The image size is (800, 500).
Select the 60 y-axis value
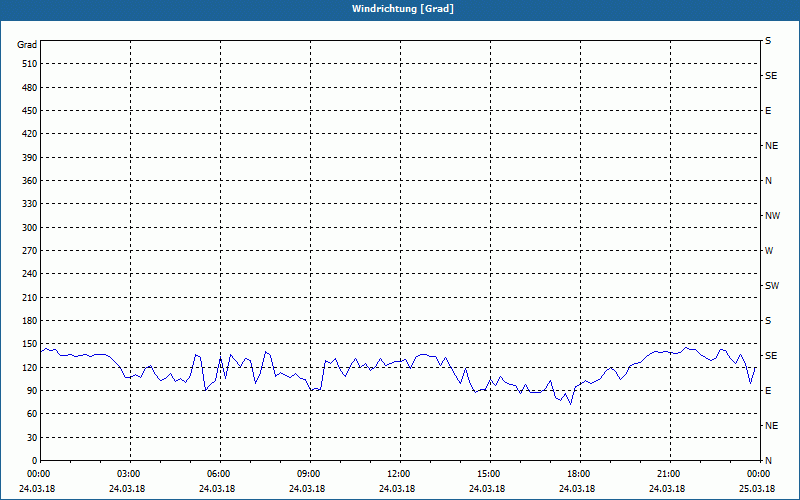32,414
